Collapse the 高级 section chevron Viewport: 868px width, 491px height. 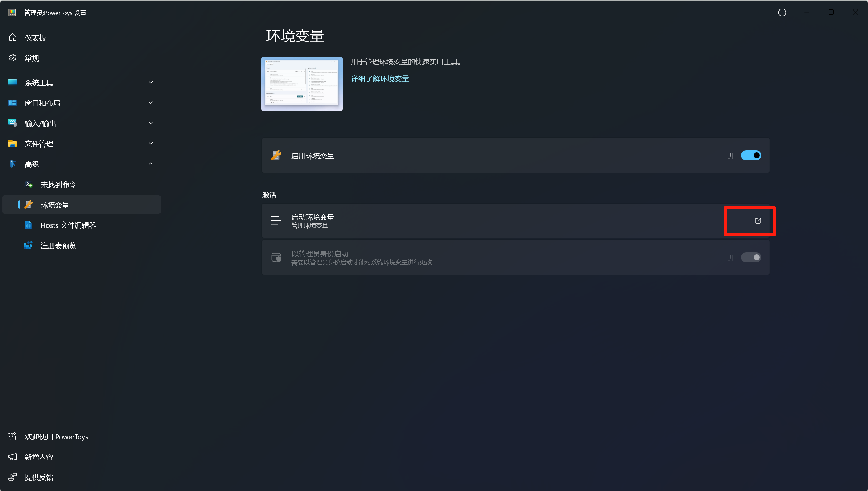click(x=151, y=164)
